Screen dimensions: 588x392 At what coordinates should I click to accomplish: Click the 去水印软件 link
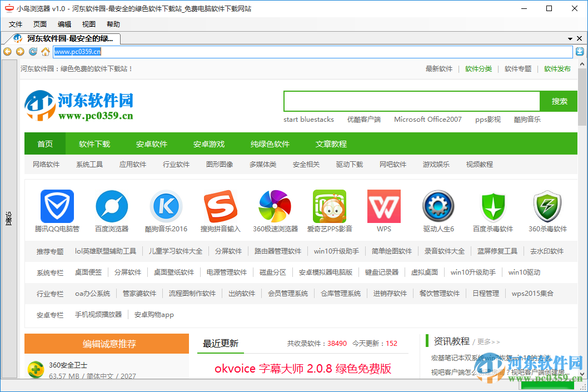pos(547,251)
